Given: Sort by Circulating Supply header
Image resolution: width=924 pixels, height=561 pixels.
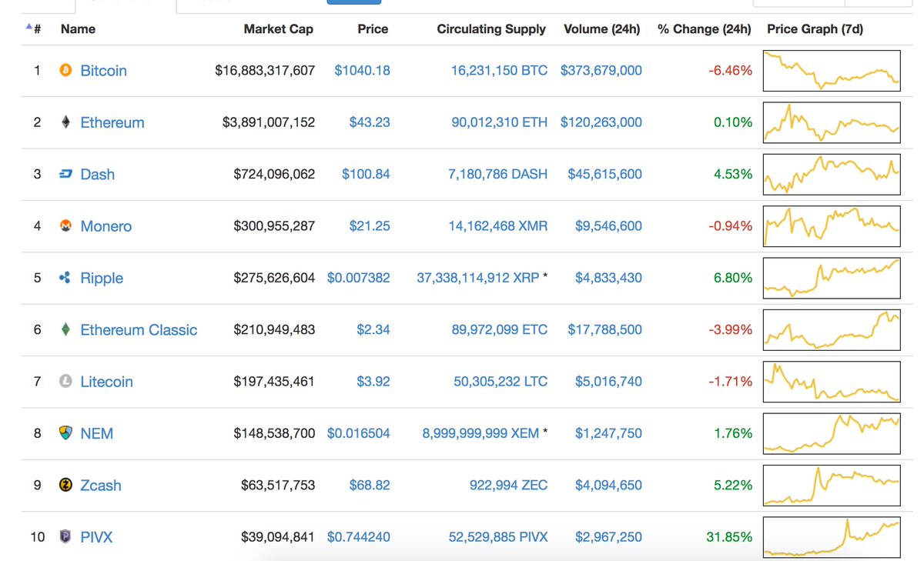Looking at the screenshot, I should point(491,29).
